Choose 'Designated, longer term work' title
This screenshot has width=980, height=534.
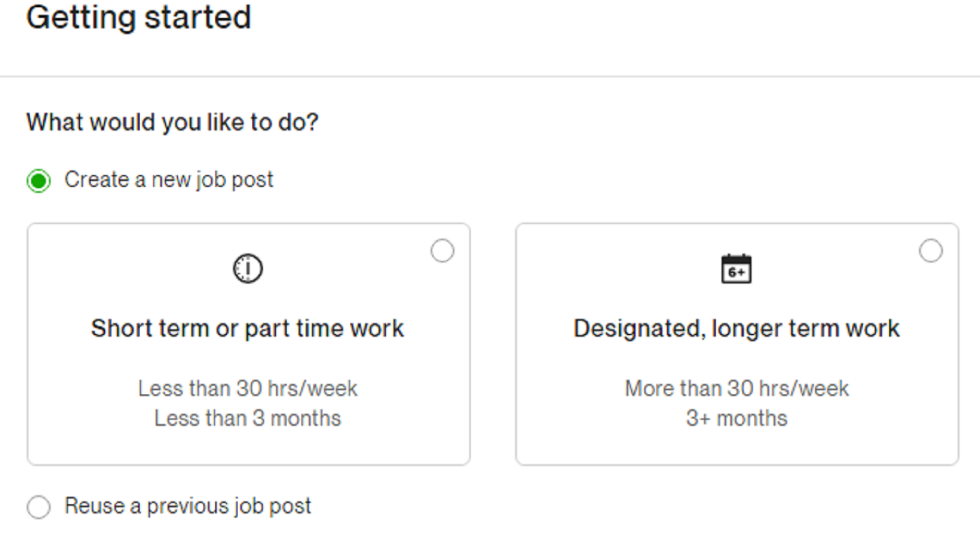click(736, 328)
